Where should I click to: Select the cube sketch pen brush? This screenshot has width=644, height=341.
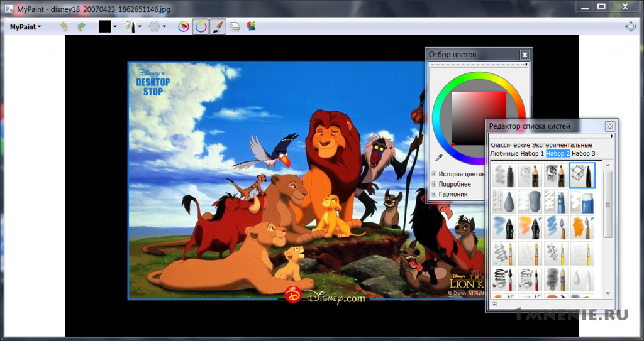(x=582, y=175)
